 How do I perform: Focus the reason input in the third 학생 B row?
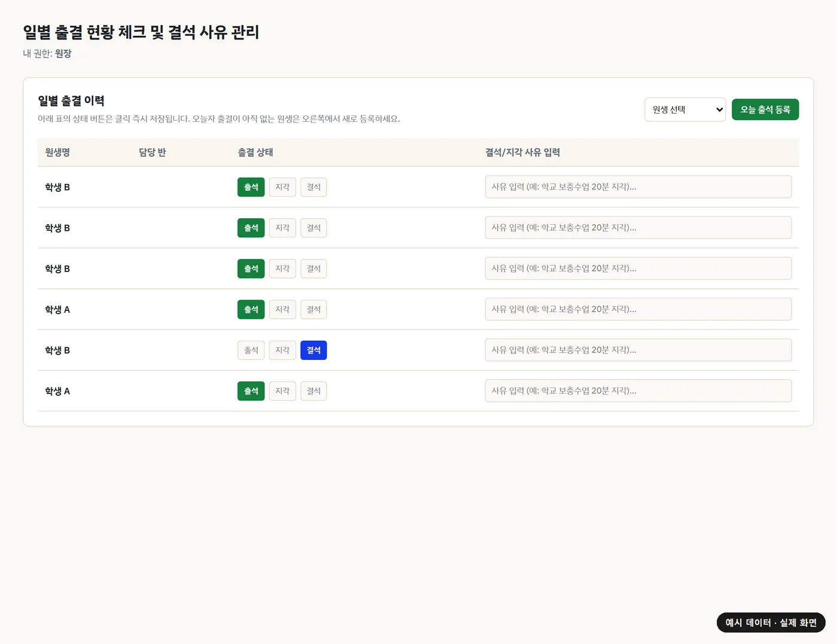coord(639,268)
